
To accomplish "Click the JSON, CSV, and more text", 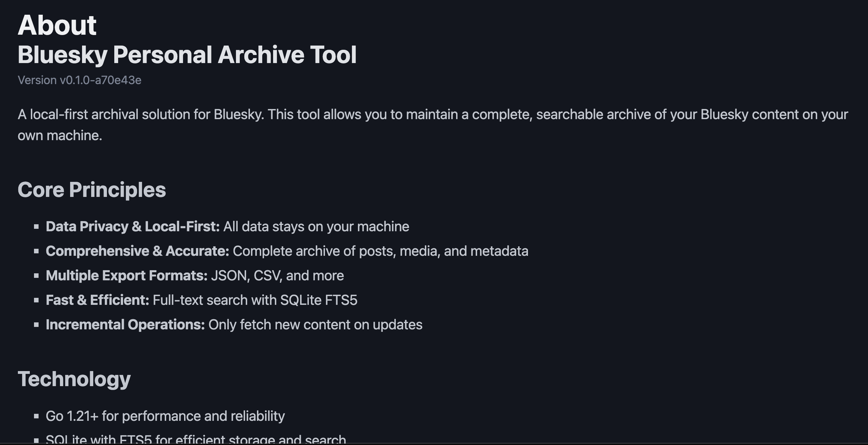I will pyautogui.click(x=277, y=276).
